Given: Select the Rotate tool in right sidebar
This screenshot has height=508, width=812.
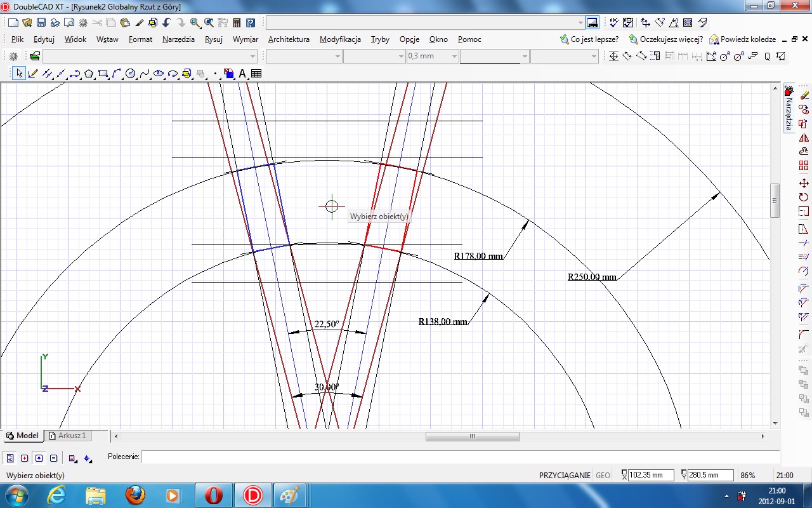Looking at the screenshot, I should coord(804,197).
